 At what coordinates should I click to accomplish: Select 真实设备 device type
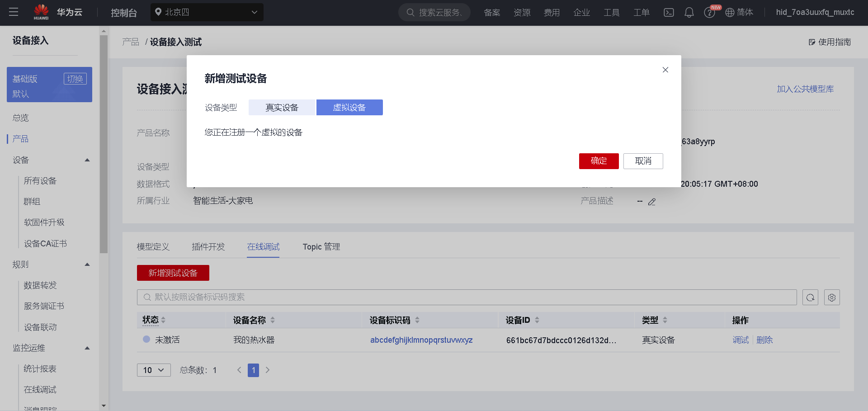pos(282,108)
